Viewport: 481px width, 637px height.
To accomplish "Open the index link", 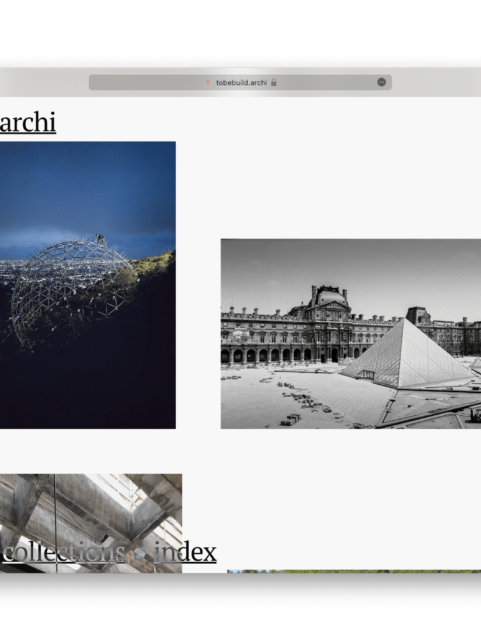I will (x=185, y=552).
